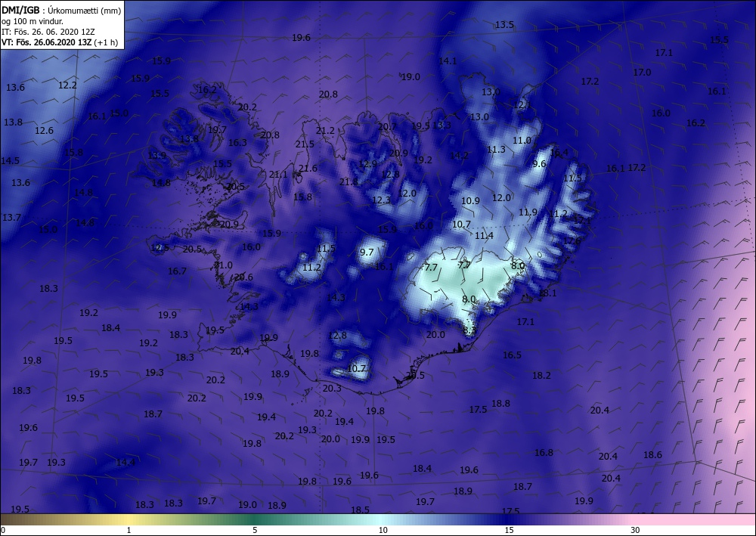Click the 'IT: Fös. 26. 06. 2020 12Z' line

[x=48, y=32]
